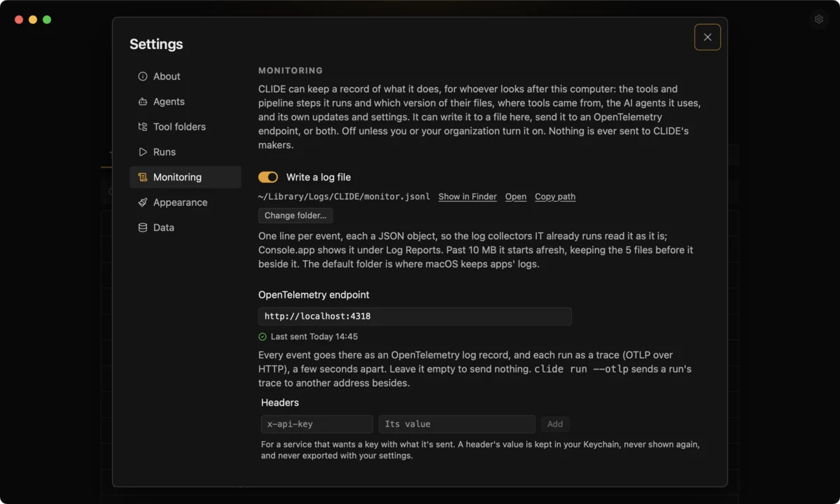Click the Appearance paintbrush icon
Image resolution: width=840 pixels, height=504 pixels.
[x=143, y=202]
